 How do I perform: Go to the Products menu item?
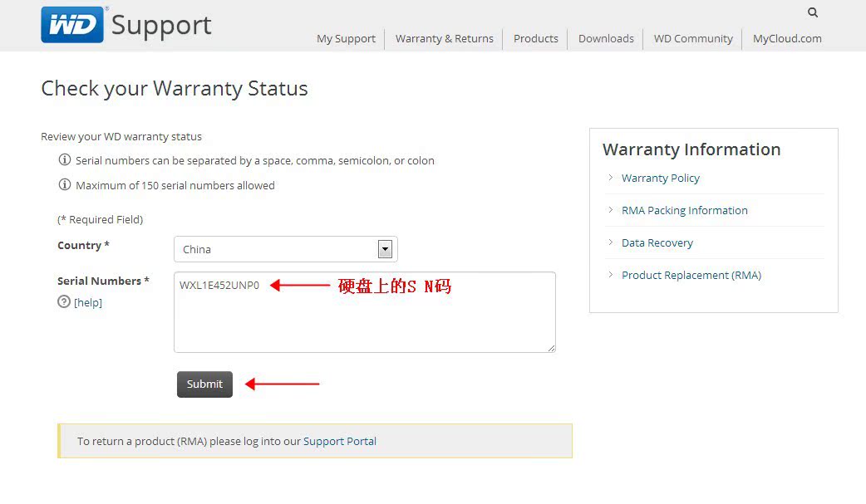pos(536,39)
